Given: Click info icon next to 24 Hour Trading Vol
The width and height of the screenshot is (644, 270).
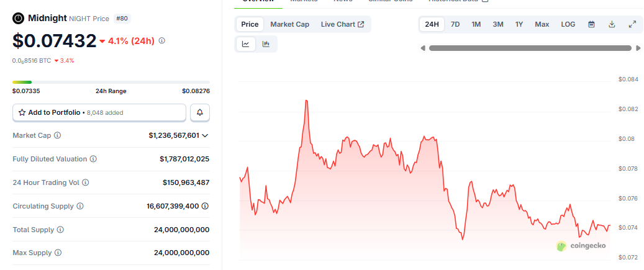Looking at the screenshot, I should point(86,182).
